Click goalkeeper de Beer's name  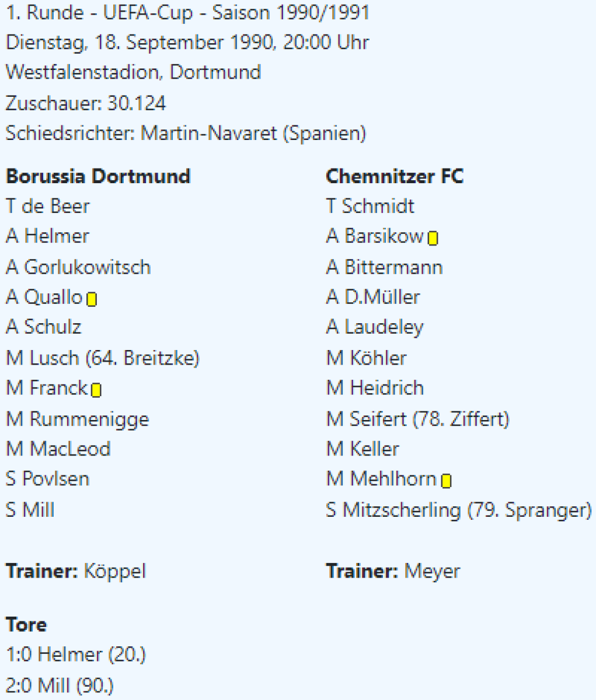tap(56, 206)
